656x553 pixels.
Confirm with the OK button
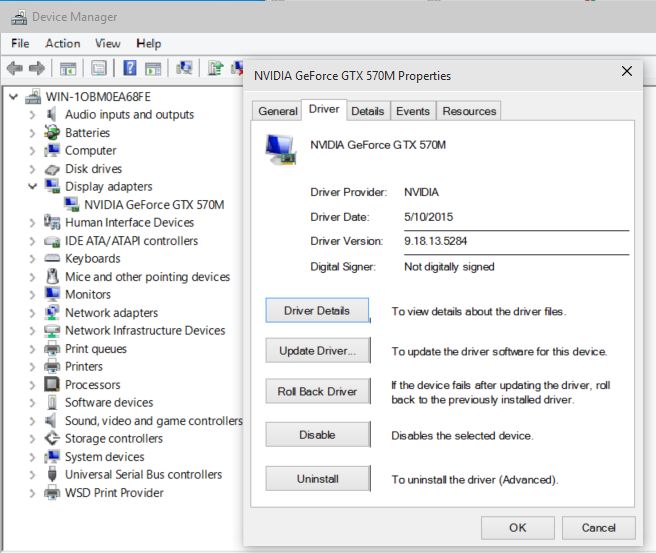pos(518,528)
